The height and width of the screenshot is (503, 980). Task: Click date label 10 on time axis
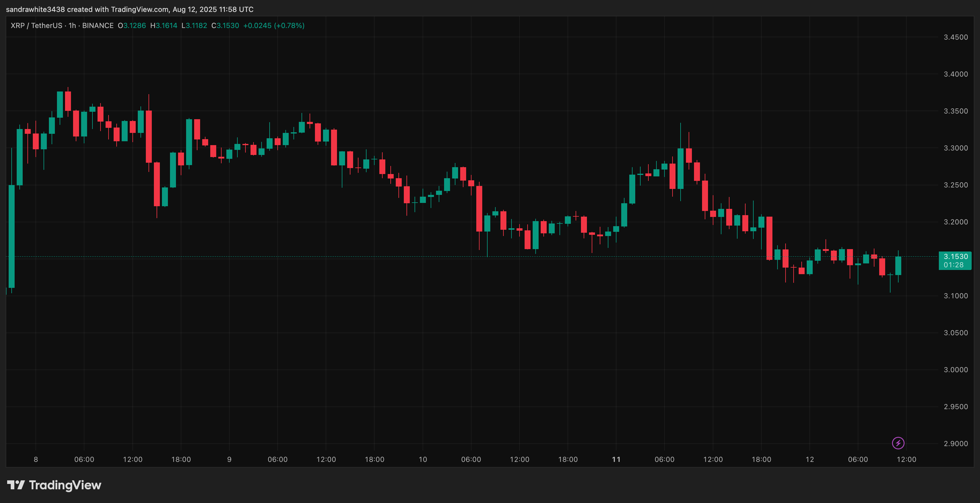point(423,459)
